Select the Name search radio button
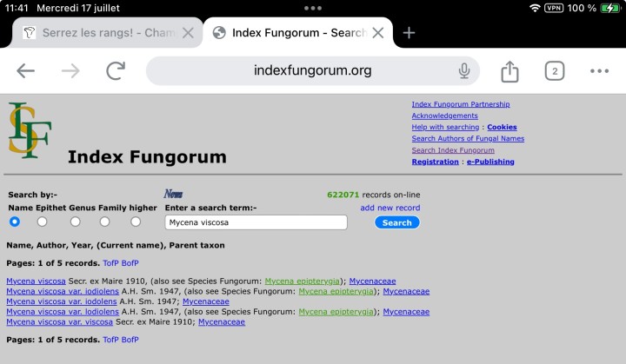 pos(14,222)
